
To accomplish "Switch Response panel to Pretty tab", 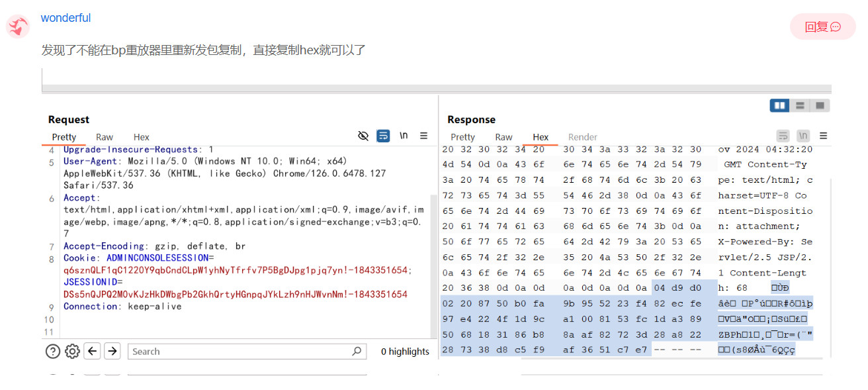I will pos(463,137).
